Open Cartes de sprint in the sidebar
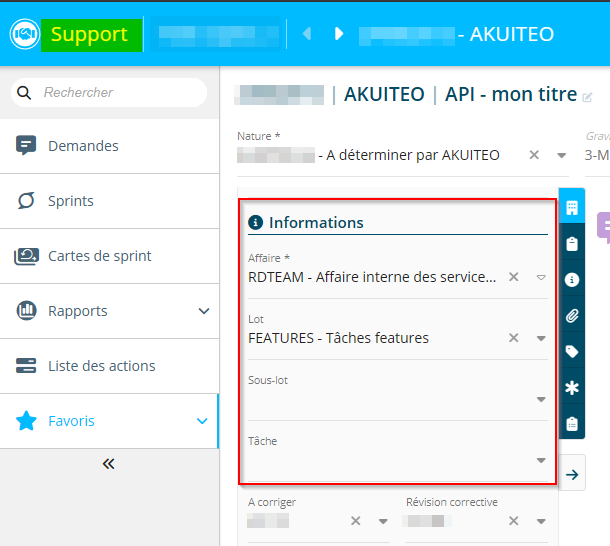The height and width of the screenshot is (546, 610). 99,256
